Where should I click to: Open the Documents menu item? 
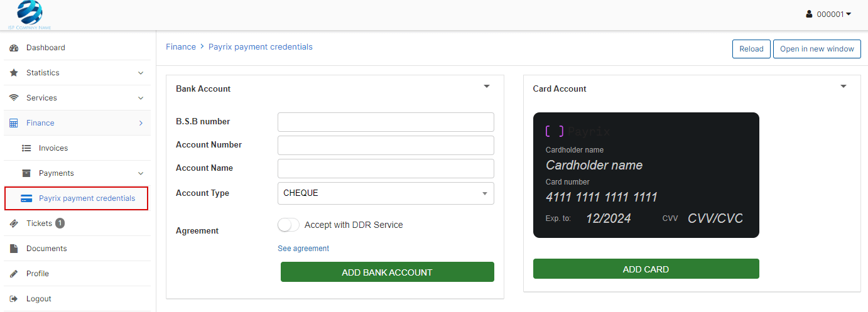pyautogui.click(x=46, y=249)
